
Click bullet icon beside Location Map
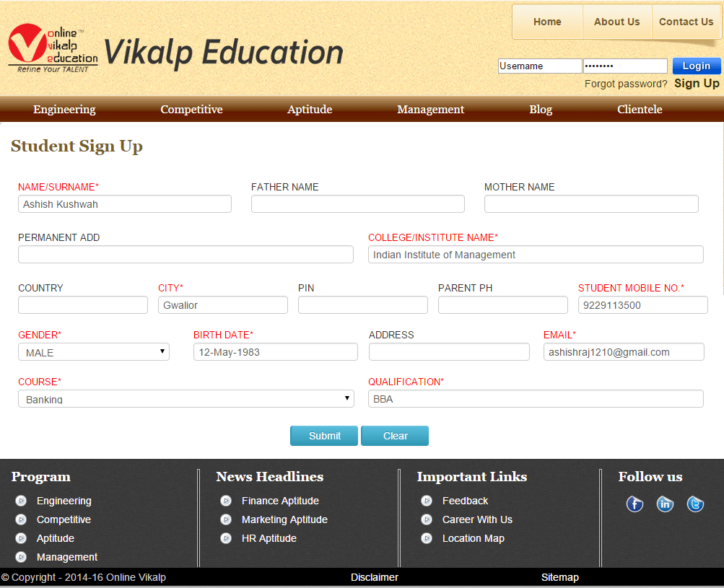[x=427, y=538]
